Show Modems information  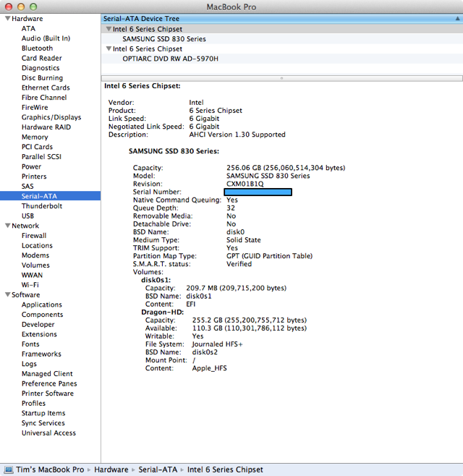[35, 255]
